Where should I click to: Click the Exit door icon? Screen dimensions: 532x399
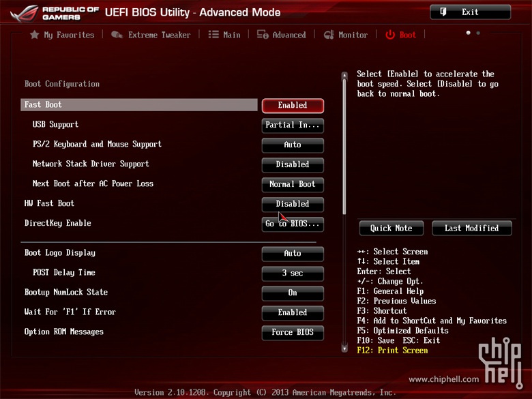pyautogui.click(x=443, y=12)
